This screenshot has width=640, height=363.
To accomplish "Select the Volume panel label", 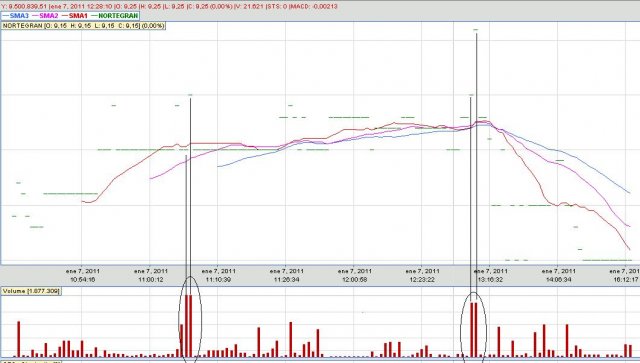I will click(31, 291).
